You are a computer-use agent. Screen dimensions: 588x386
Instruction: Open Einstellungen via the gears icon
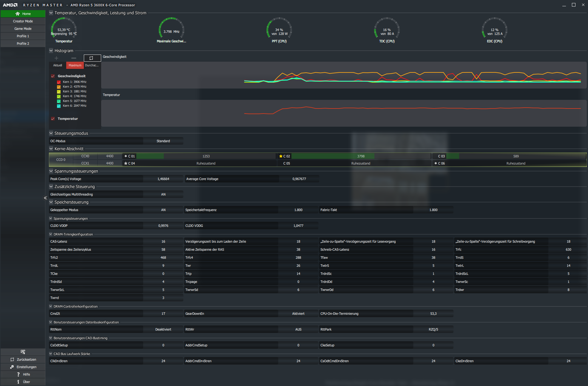[12, 367]
